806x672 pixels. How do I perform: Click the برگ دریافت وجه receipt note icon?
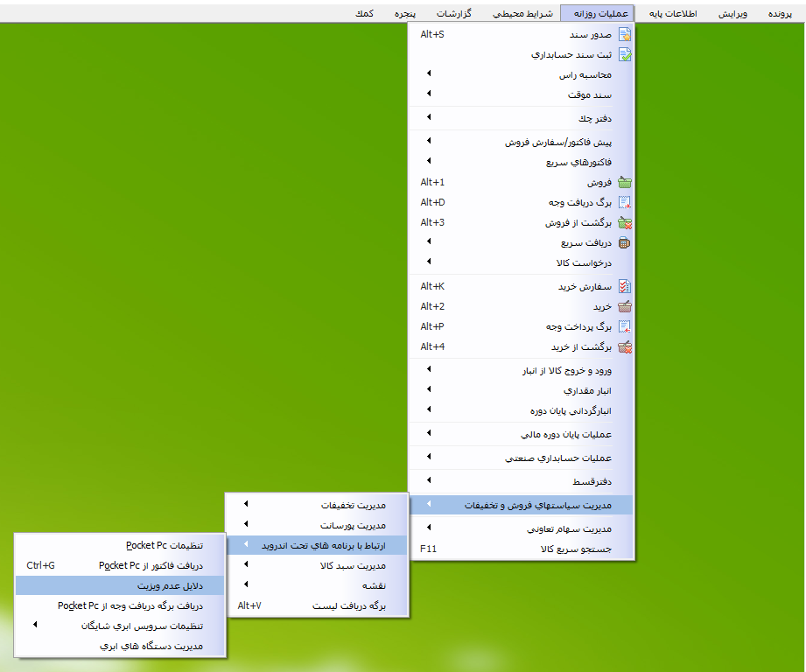625,202
